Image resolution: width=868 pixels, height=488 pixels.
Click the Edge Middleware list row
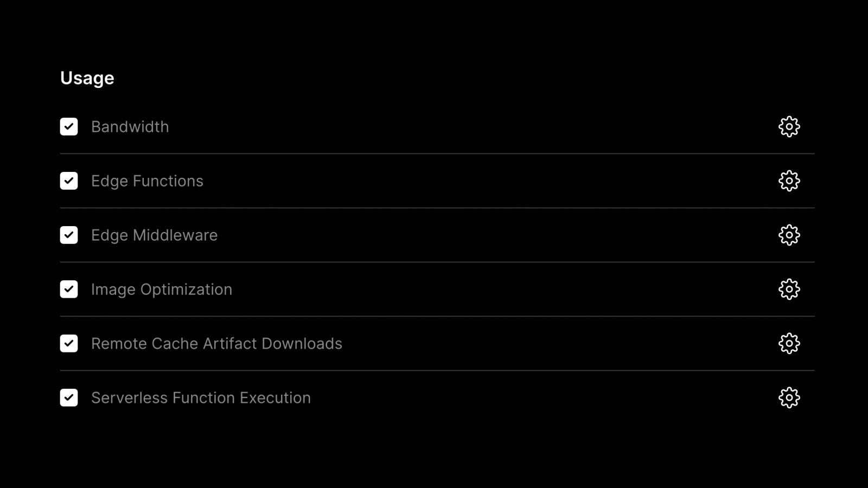(x=155, y=235)
